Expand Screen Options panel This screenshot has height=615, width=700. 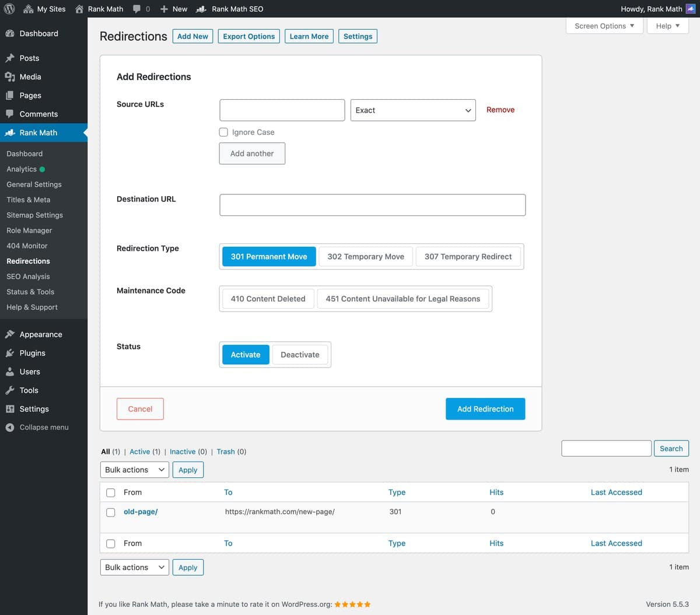(604, 26)
